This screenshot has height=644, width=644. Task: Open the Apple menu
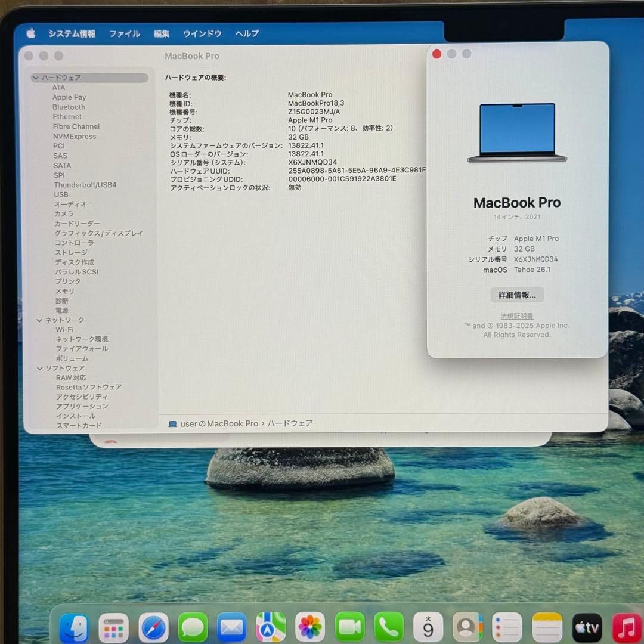click(x=31, y=33)
